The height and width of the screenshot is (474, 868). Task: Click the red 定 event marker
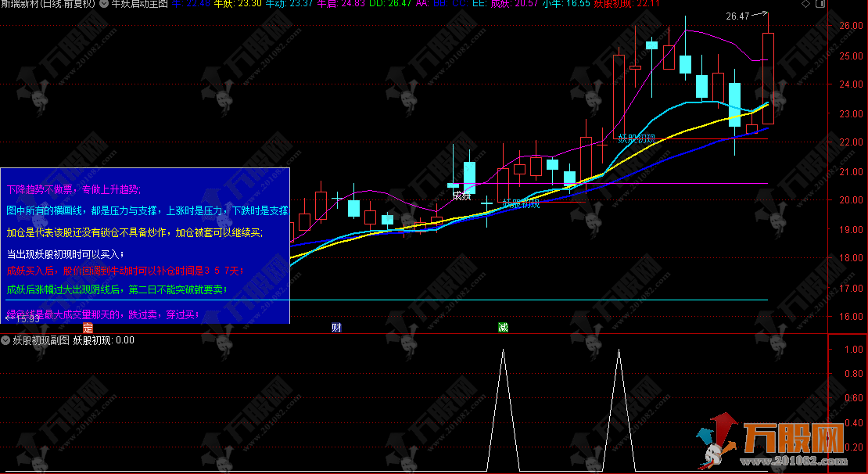point(88,327)
